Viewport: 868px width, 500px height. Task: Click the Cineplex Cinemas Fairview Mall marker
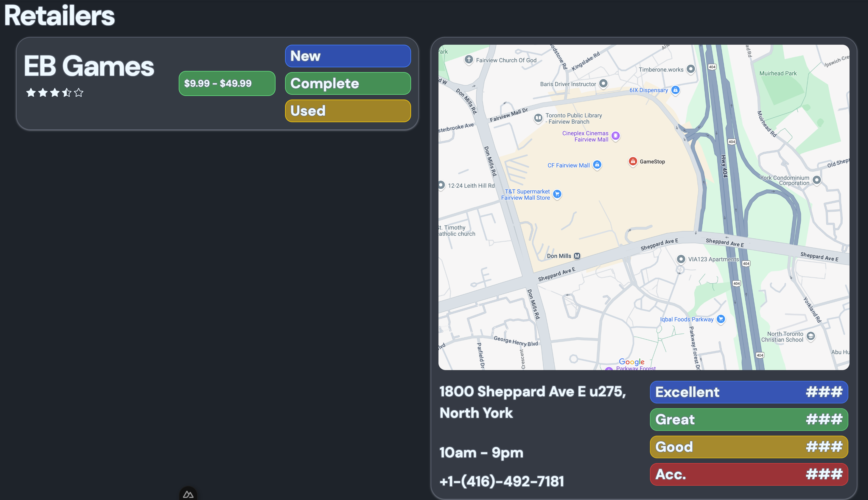(x=616, y=136)
